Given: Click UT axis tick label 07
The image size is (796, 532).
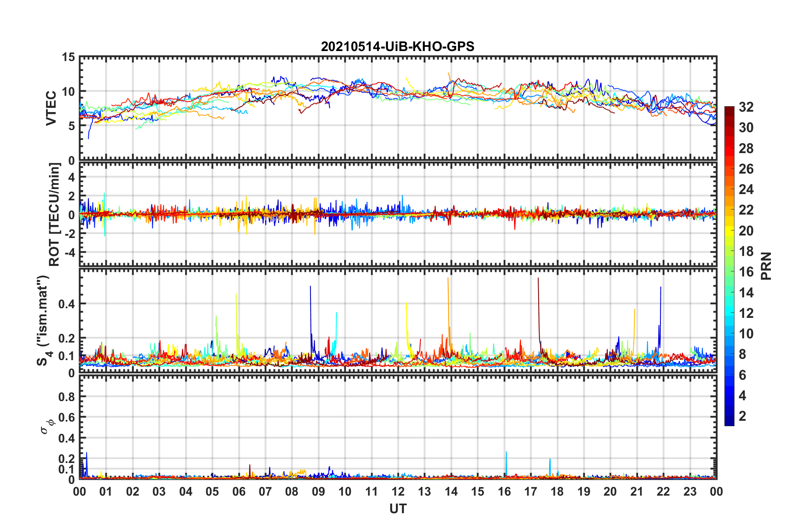Looking at the screenshot, I should pos(265,491).
